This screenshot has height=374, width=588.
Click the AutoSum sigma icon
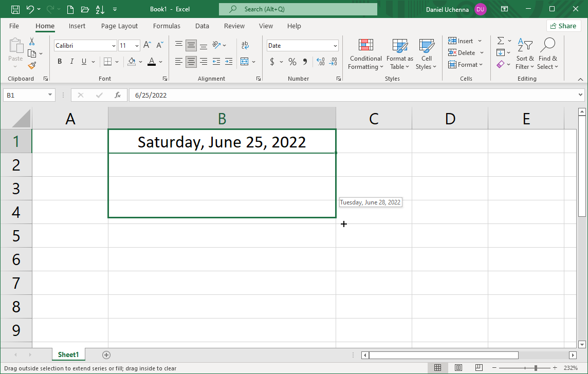(501, 41)
